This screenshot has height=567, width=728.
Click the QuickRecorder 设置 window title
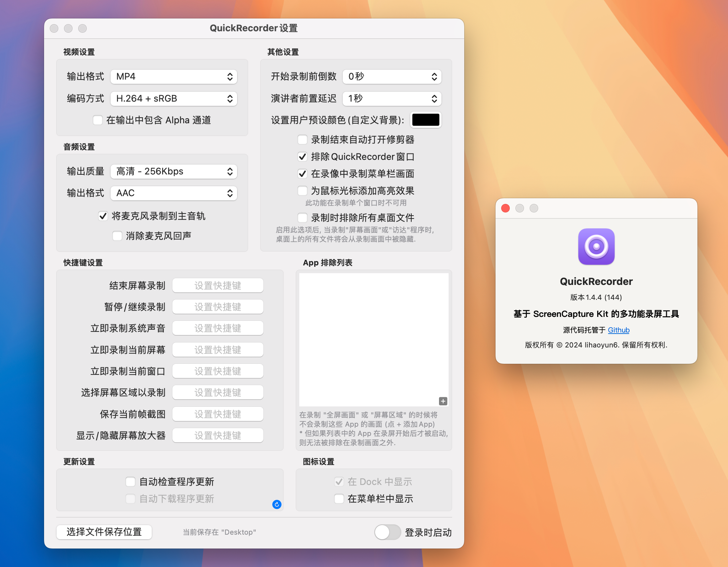tap(254, 28)
